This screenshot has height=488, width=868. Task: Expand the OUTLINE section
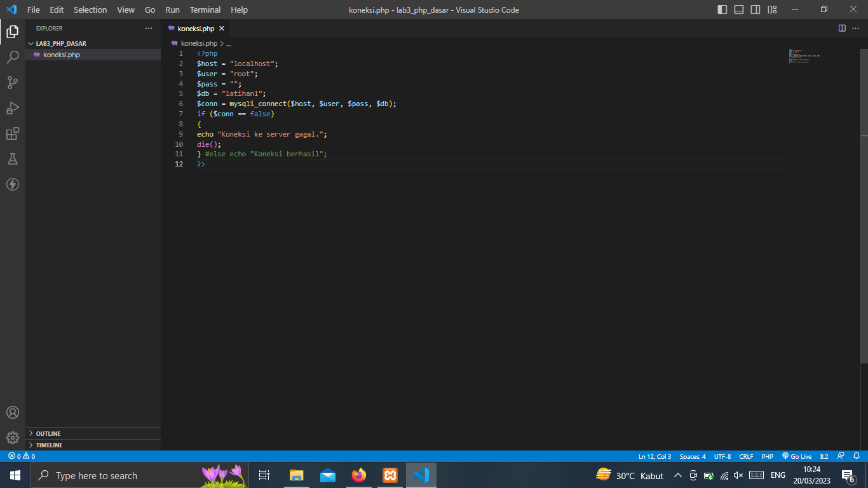(48, 433)
